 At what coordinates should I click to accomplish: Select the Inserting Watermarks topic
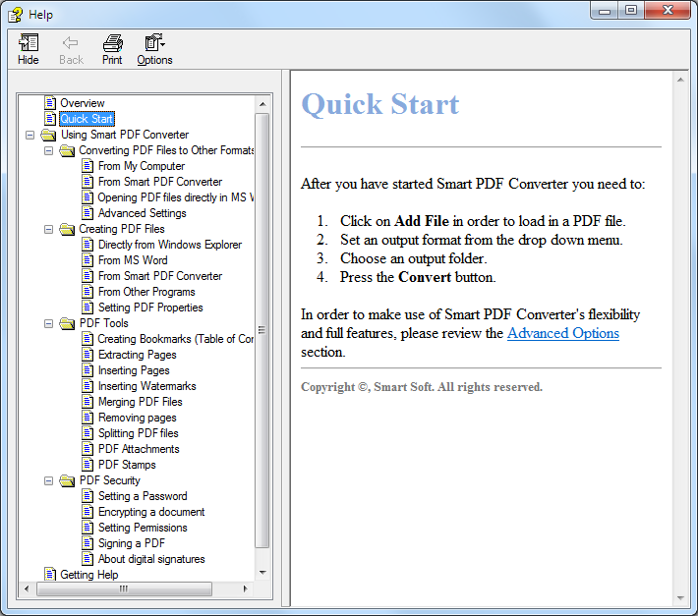tap(146, 386)
